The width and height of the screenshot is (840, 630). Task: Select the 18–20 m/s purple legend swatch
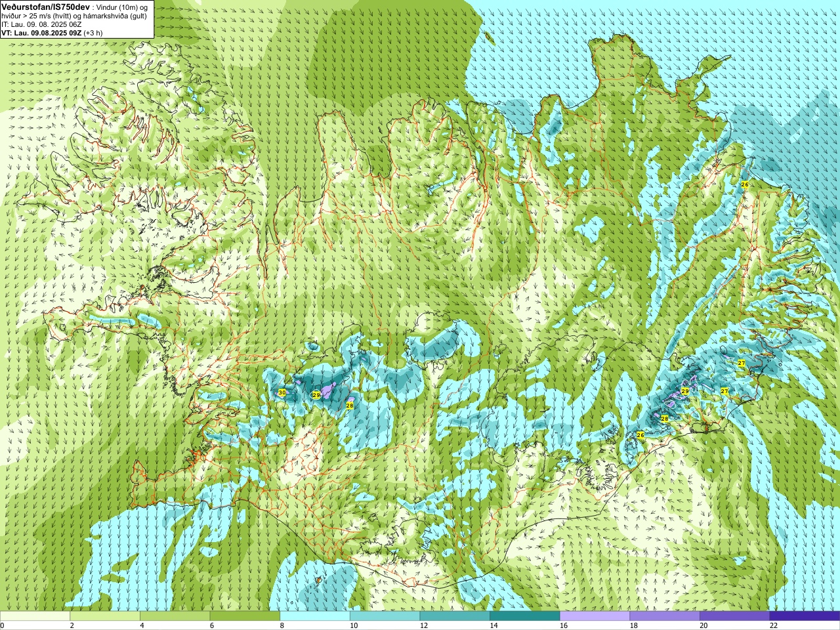(665, 616)
